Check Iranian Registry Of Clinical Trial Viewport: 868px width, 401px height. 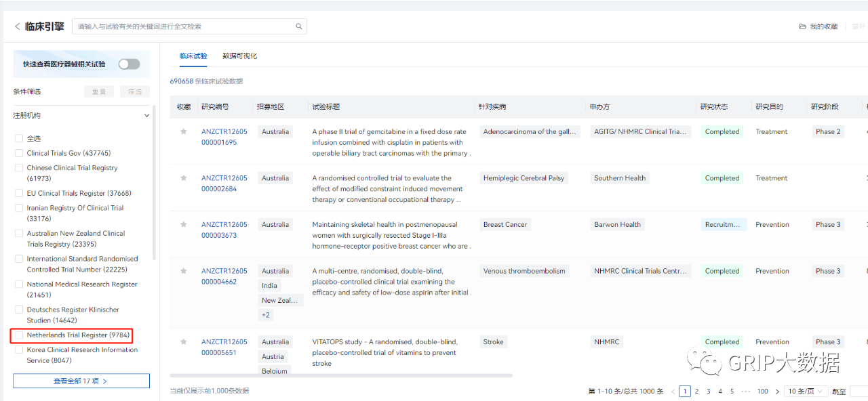(19, 208)
